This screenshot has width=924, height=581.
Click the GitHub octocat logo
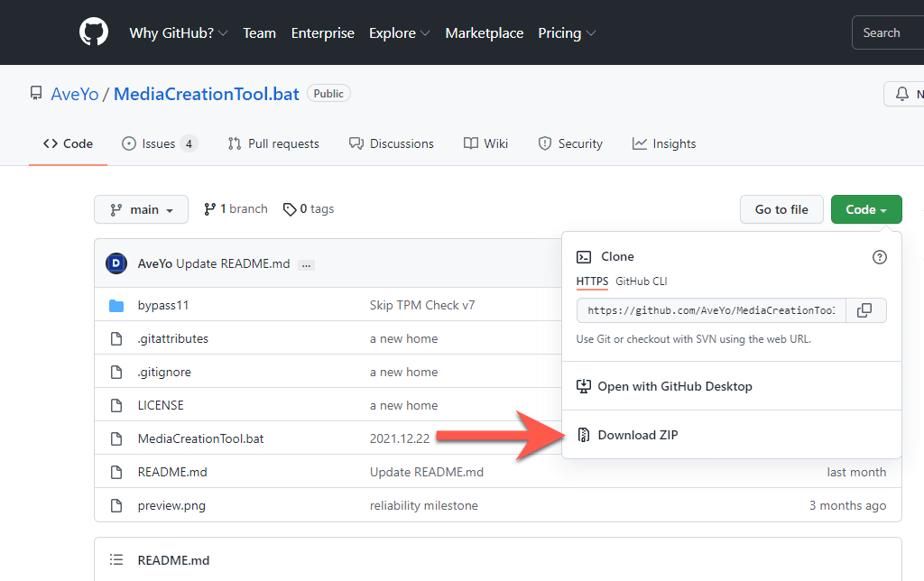pos(94,32)
